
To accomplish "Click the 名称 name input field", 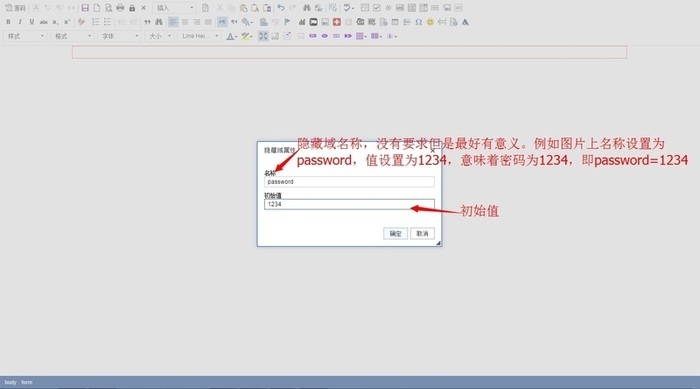I will [349, 182].
